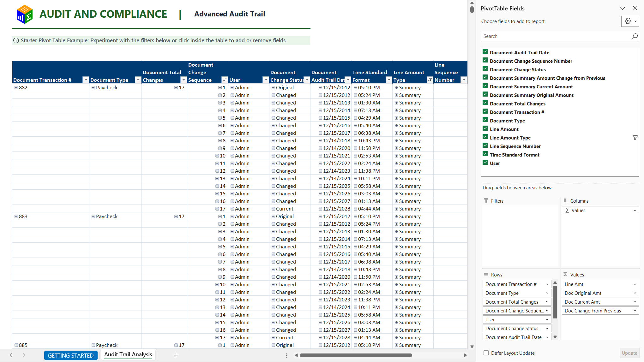644x362 pixels.
Task: Click the Audit and Compliance logo image
Action: 24,14
